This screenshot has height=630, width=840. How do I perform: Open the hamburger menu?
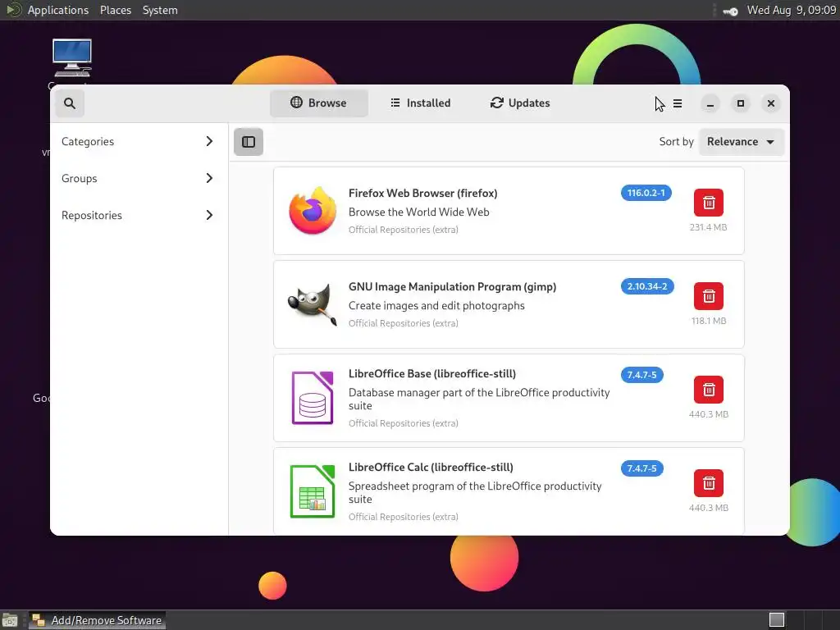click(x=678, y=103)
